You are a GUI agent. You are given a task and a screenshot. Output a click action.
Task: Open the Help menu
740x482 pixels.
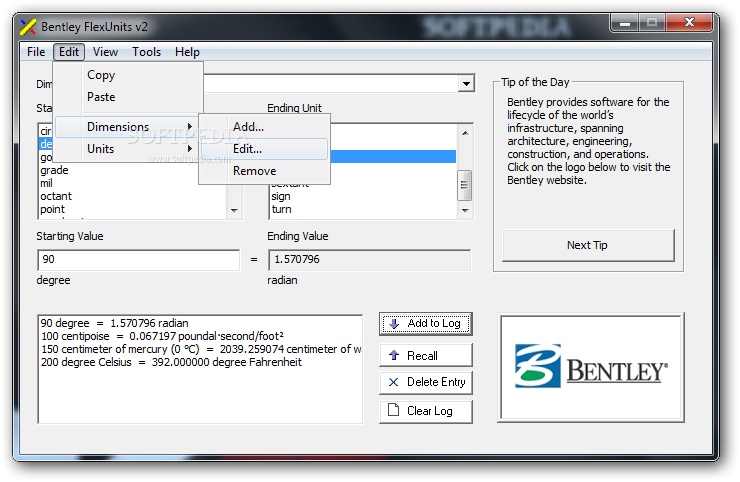[x=187, y=52]
